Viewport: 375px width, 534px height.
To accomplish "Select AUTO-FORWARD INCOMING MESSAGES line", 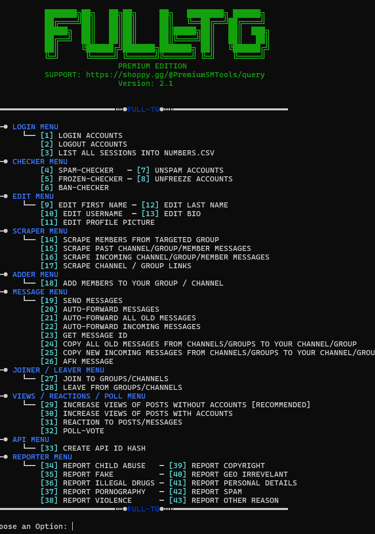I will pos(121,327).
